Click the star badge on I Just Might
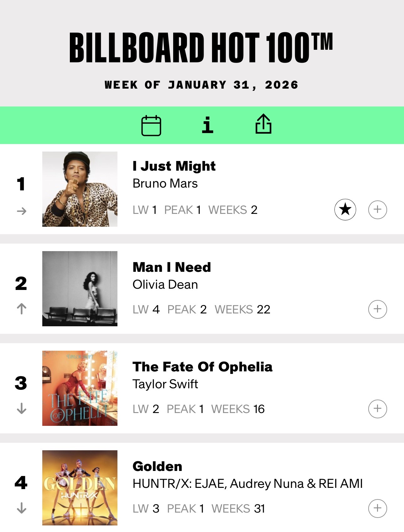This screenshot has height=532, width=404. point(345,209)
